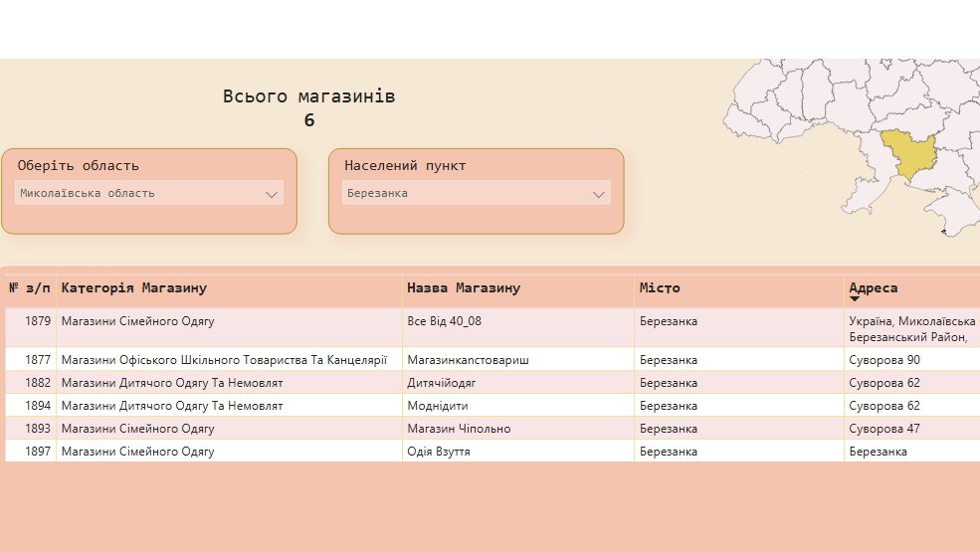This screenshot has width=980, height=551.
Task: Click the Місто column header
Action: point(661,288)
